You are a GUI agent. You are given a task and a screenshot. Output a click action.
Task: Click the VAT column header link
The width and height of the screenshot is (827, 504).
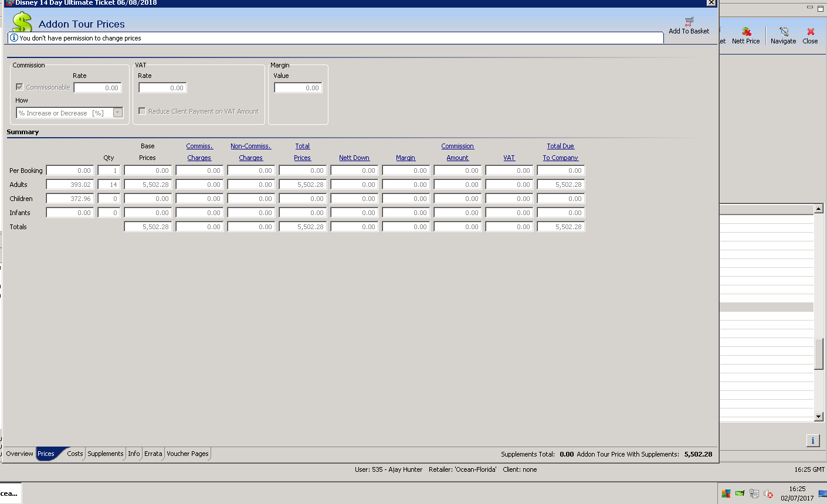(509, 158)
